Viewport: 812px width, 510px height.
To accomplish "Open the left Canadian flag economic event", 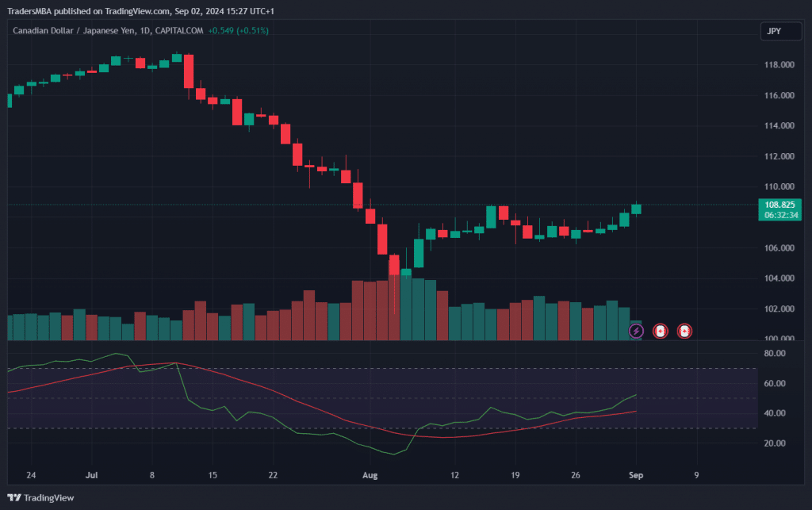I will click(660, 331).
